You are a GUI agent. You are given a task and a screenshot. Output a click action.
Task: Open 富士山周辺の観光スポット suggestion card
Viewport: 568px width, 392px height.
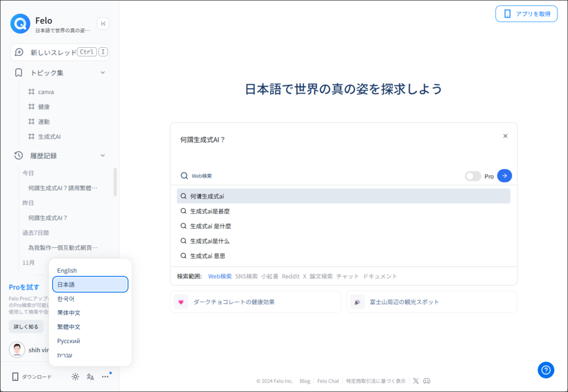coord(432,302)
